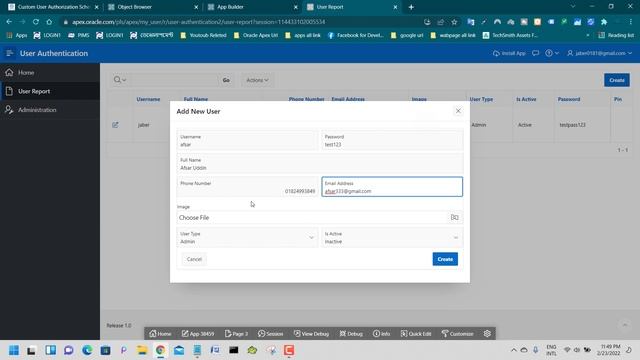Click the Create button in Add New User dialog
Image resolution: width=640 pixels, height=360 pixels.
pyautogui.click(x=445, y=259)
